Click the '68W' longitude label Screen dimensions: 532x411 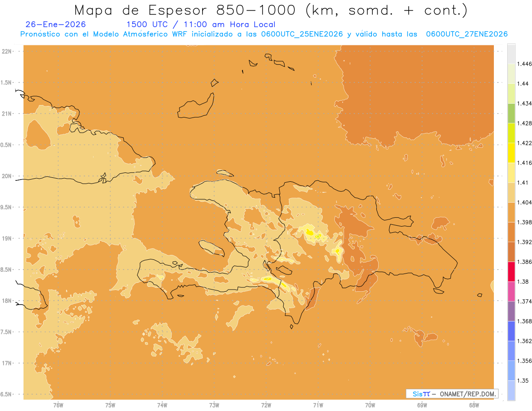pos(474,405)
